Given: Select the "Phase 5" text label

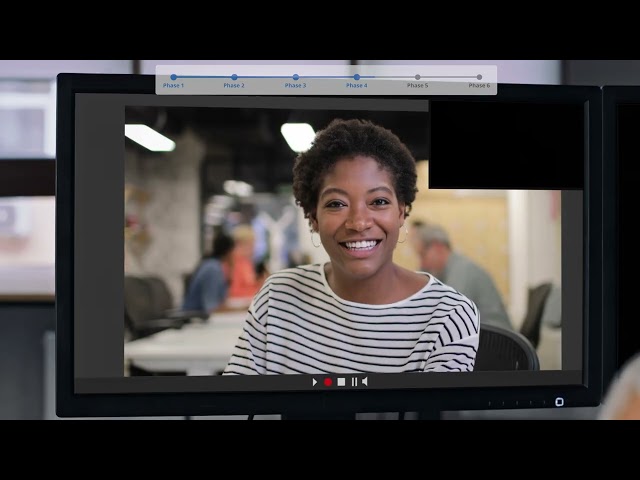Looking at the screenshot, I should coord(418,86).
